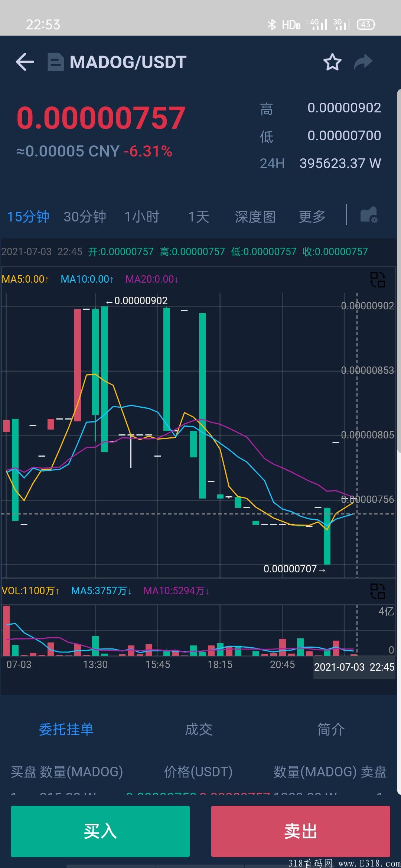Open the 成交 trades tab
The width and height of the screenshot is (401, 868).
click(x=199, y=729)
